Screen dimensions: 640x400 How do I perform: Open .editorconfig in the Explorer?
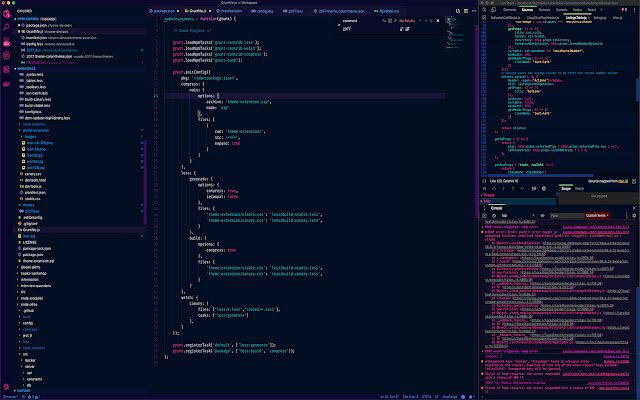[x=32, y=218]
